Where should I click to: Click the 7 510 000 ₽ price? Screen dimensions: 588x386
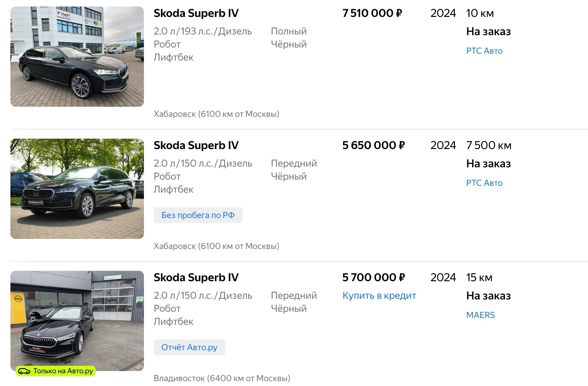tap(372, 13)
